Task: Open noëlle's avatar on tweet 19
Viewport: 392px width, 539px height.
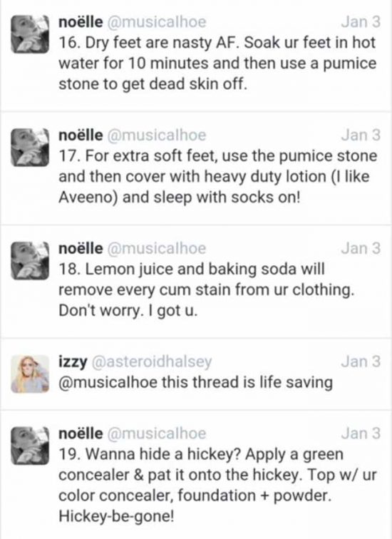Action: click(30, 446)
